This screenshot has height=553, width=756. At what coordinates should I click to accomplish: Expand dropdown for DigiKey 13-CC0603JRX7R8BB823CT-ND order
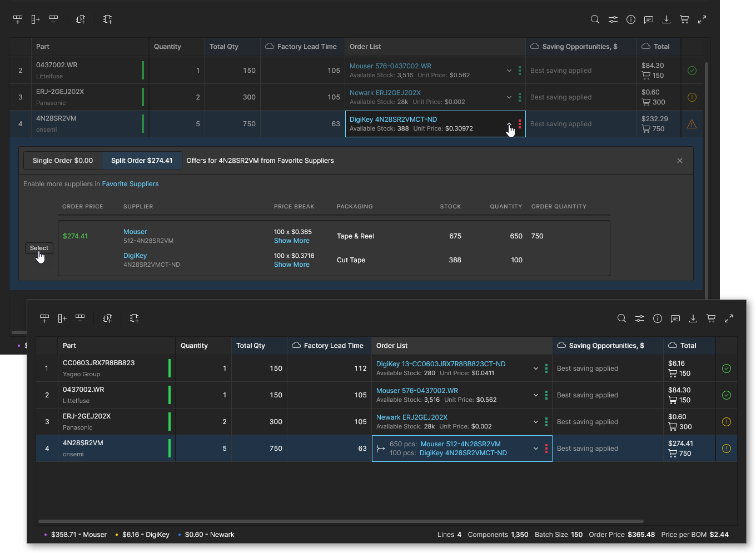536,368
